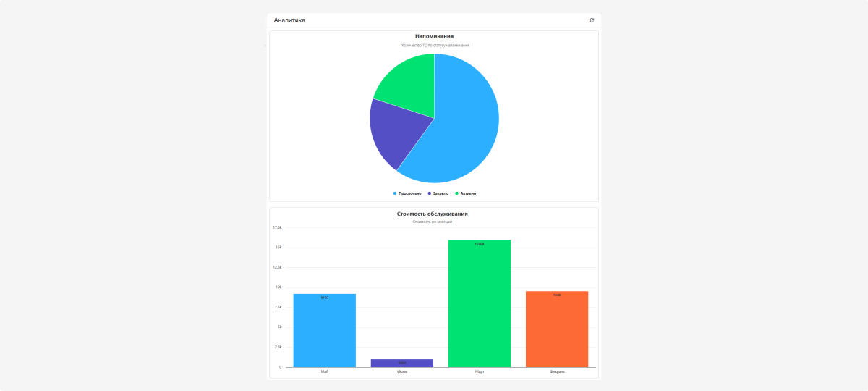Click the Стоимость обслуживания chart title

click(433, 214)
